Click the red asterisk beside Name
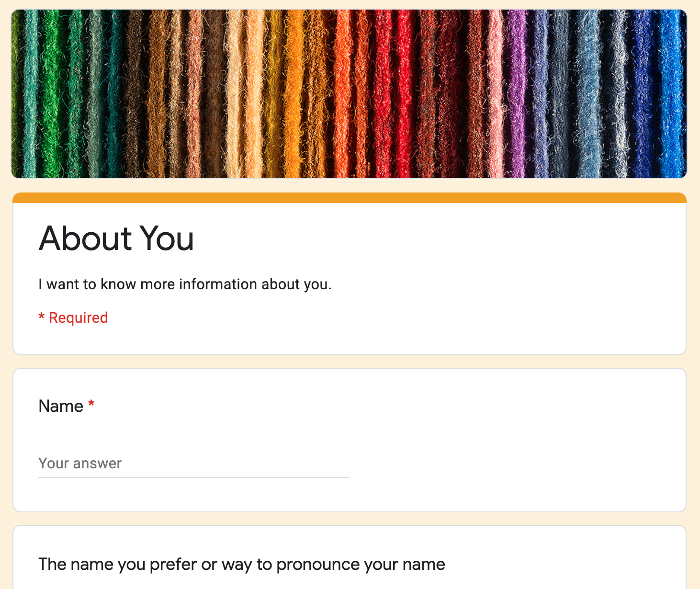 tap(91, 405)
